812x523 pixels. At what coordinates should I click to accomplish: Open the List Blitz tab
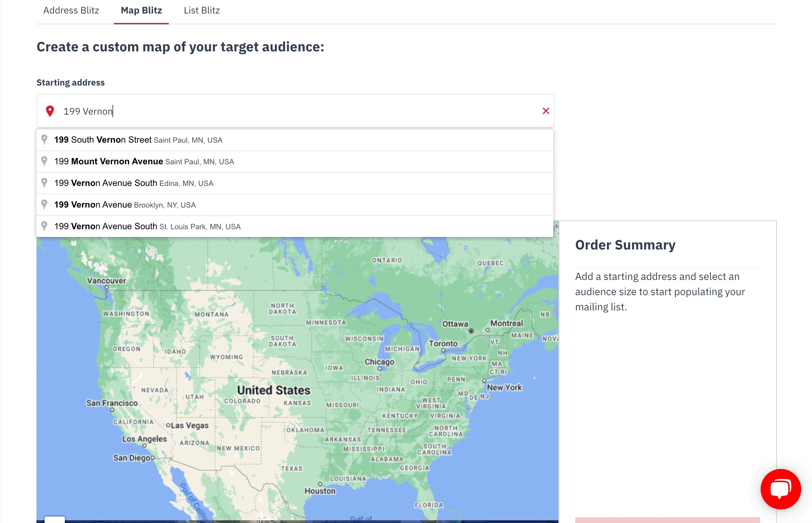[x=202, y=10]
